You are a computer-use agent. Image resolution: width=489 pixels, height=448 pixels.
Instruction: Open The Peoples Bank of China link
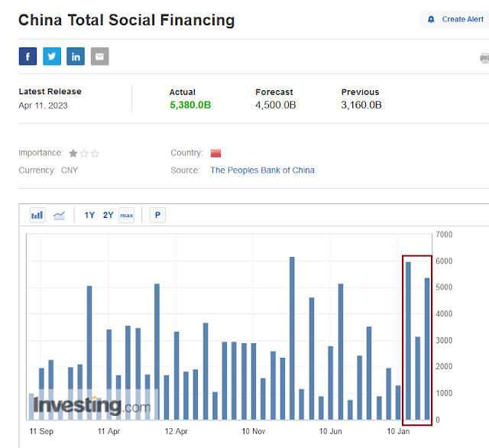[x=262, y=170]
